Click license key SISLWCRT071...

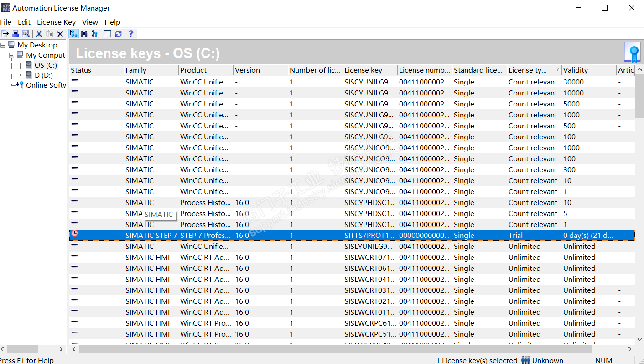pyautogui.click(x=370, y=258)
